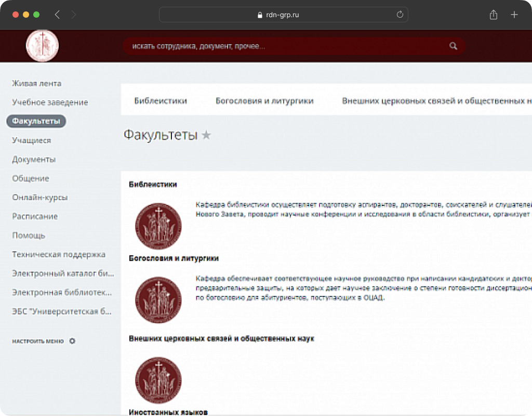Open the Внешних церковных связей emblem image

coord(158,380)
